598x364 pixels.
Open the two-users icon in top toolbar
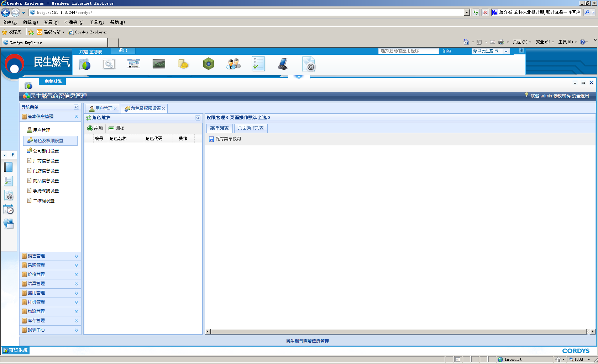coord(234,64)
